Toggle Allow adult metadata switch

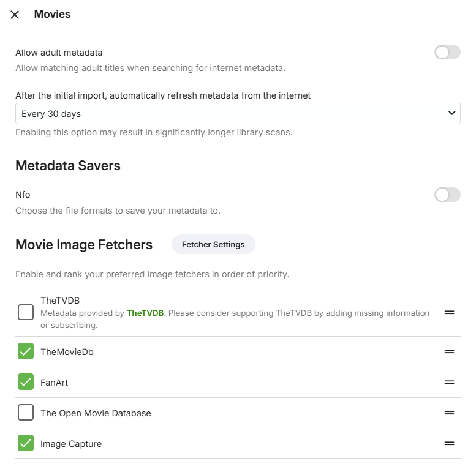click(x=447, y=53)
